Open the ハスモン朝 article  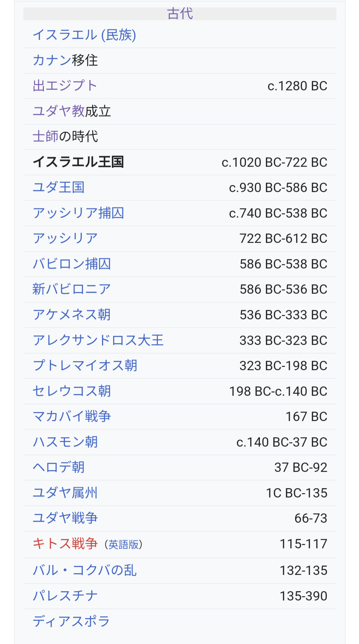65,442
